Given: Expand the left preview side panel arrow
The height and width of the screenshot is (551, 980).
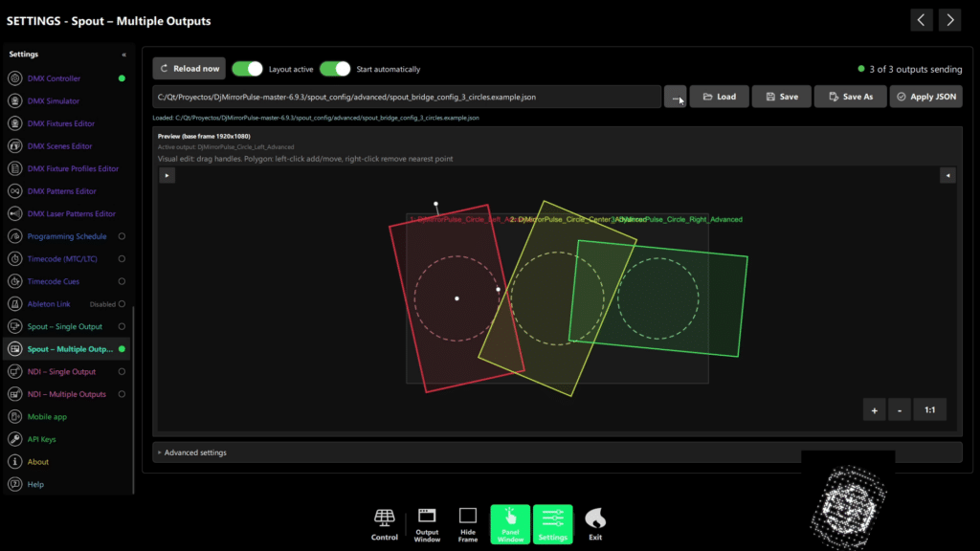Looking at the screenshot, I should [167, 176].
